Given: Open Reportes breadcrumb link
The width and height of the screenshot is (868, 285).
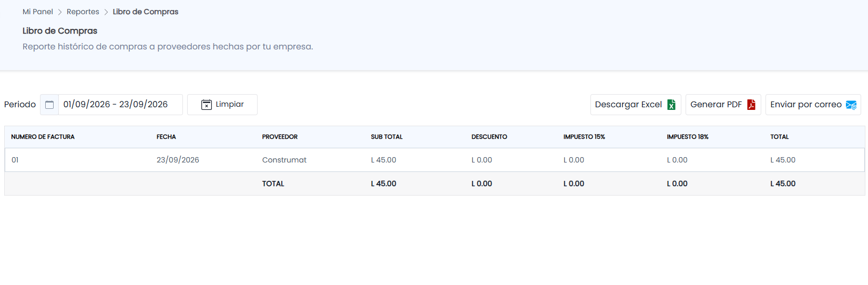Looking at the screenshot, I should (x=83, y=12).
